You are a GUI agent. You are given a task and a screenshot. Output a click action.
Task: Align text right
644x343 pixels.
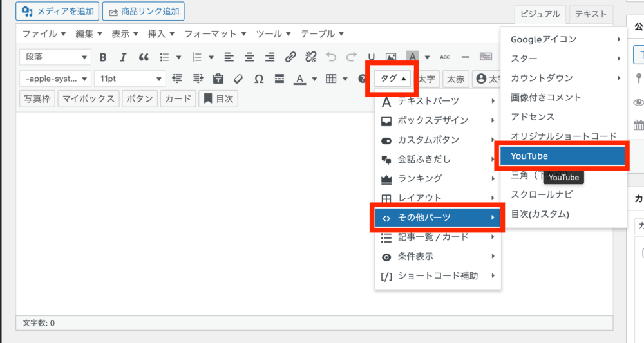(270, 57)
